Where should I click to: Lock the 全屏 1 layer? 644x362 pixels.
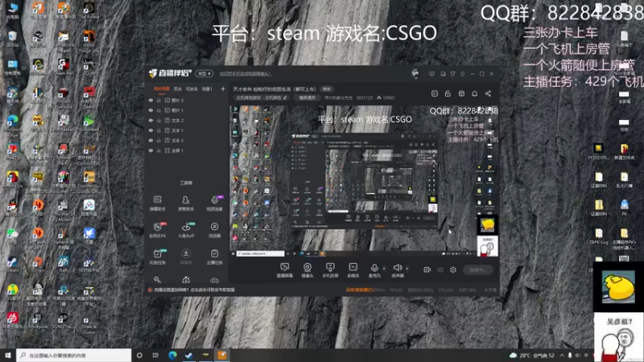159,150
